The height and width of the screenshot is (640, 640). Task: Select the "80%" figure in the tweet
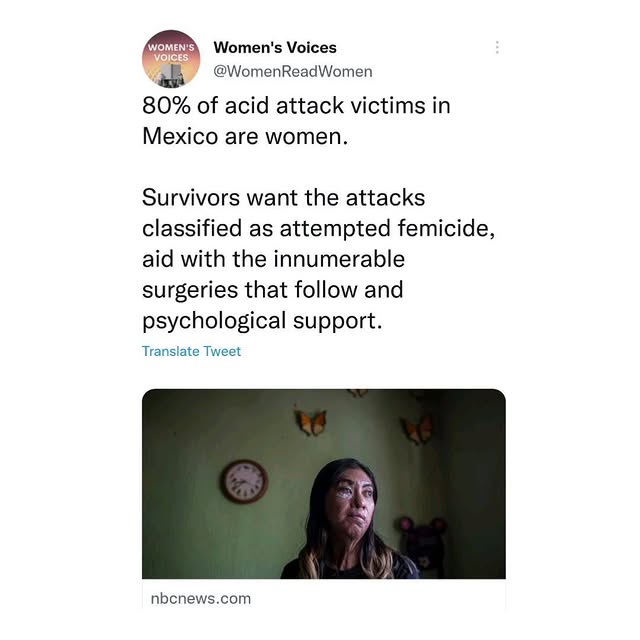166,106
